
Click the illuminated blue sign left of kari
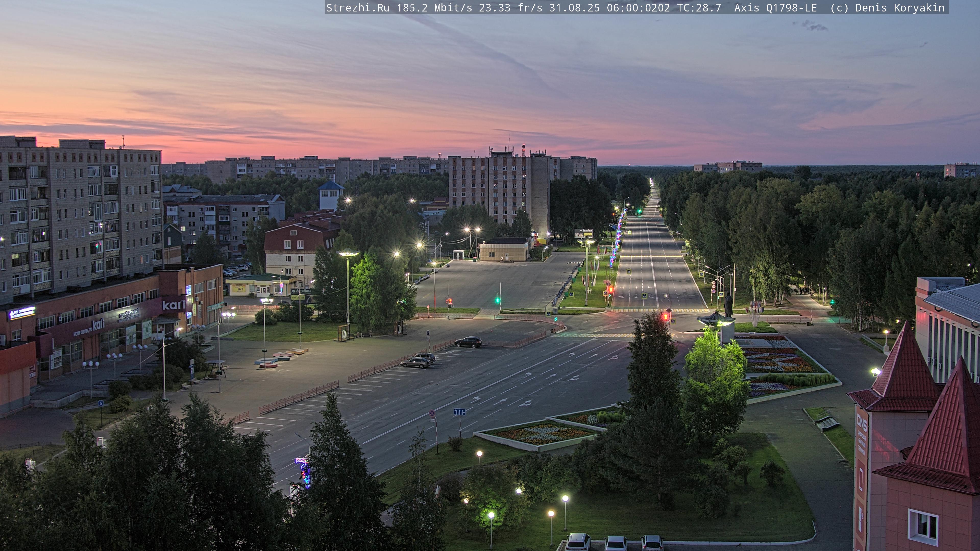coord(22,313)
